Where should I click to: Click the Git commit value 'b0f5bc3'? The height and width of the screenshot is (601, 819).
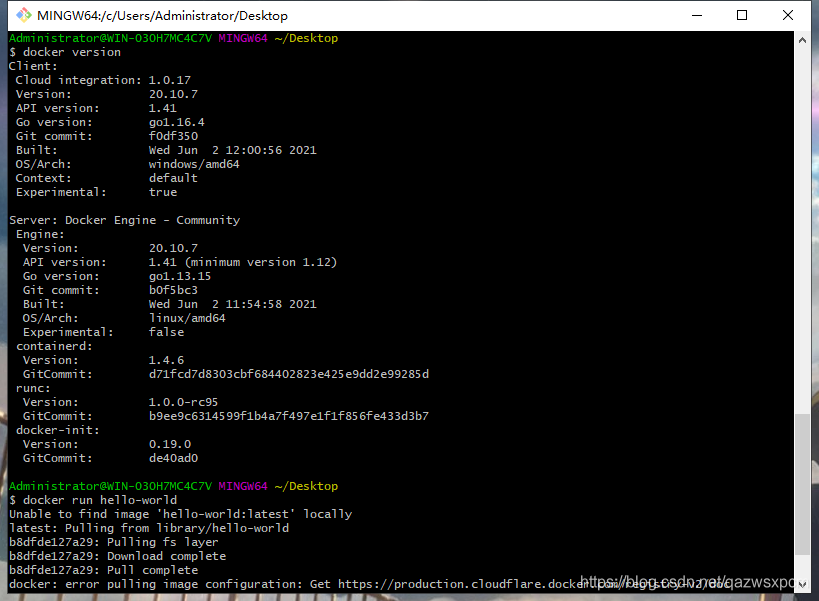click(x=173, y=290)
